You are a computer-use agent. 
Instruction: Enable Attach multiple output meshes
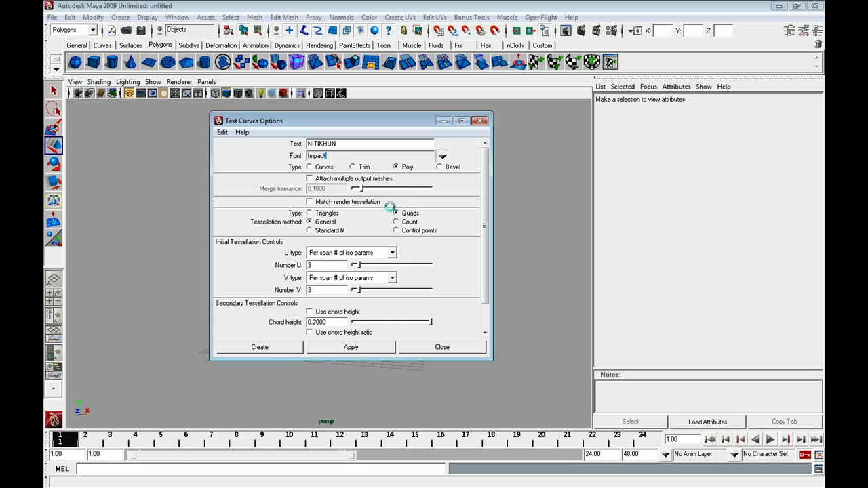point(310,178)
